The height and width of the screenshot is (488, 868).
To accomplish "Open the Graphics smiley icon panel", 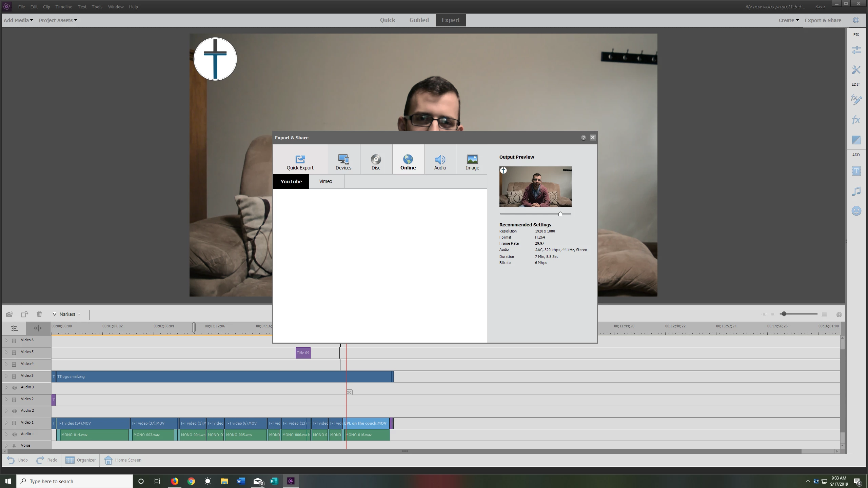I will tap(856, 211).
